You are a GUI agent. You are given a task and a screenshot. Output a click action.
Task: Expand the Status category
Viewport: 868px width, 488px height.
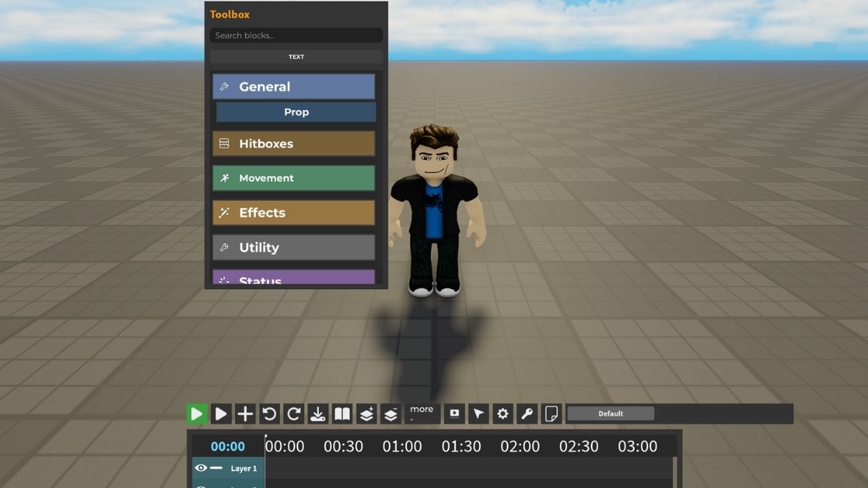(294, 278)
